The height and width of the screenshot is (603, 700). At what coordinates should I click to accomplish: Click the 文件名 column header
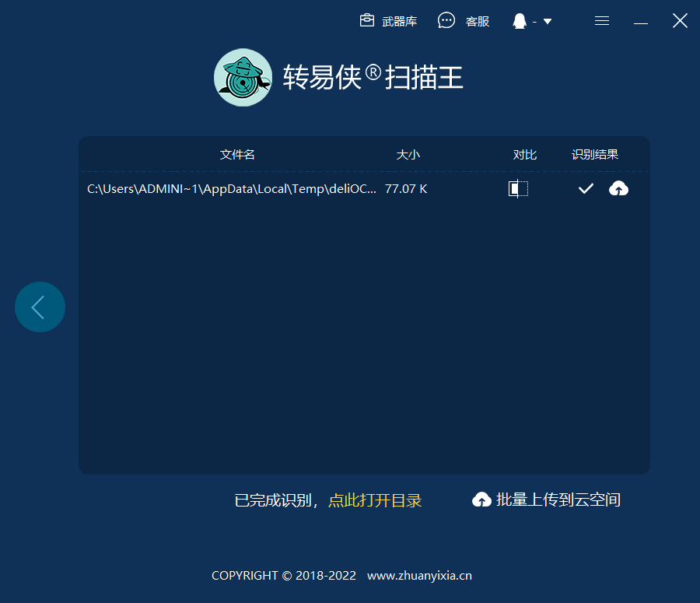pyautogui.click(x=237, y=155)
